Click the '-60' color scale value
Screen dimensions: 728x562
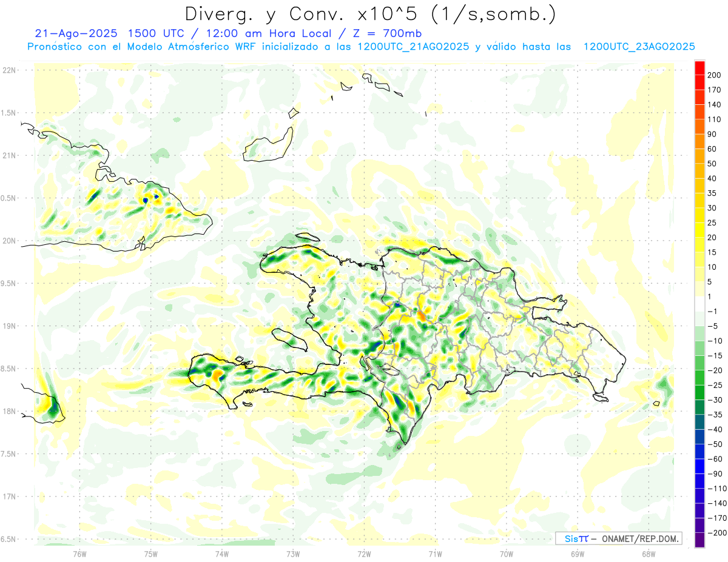[x=714, y=459]
